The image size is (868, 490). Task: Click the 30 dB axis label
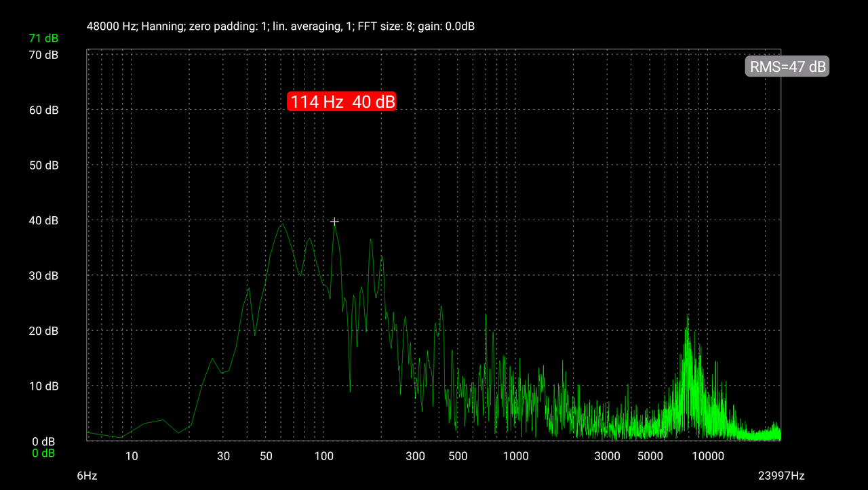coord(44,276)
